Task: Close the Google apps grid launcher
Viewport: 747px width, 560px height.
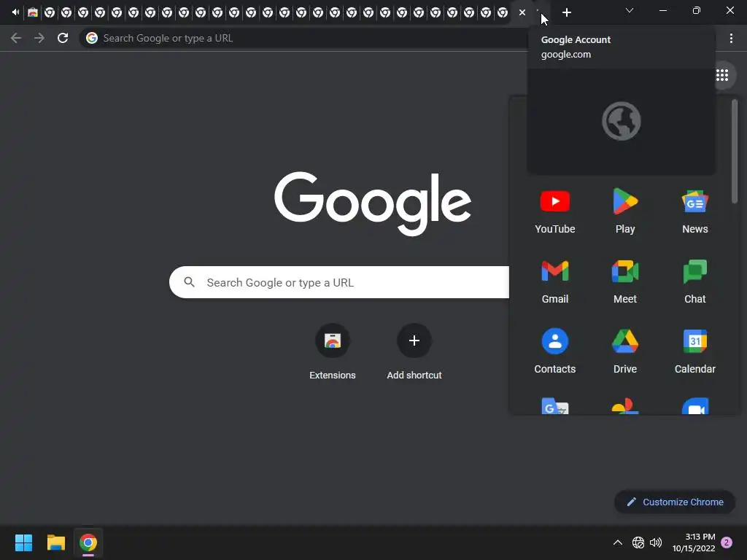Action: pyautogui.click(x=722, y=75)
